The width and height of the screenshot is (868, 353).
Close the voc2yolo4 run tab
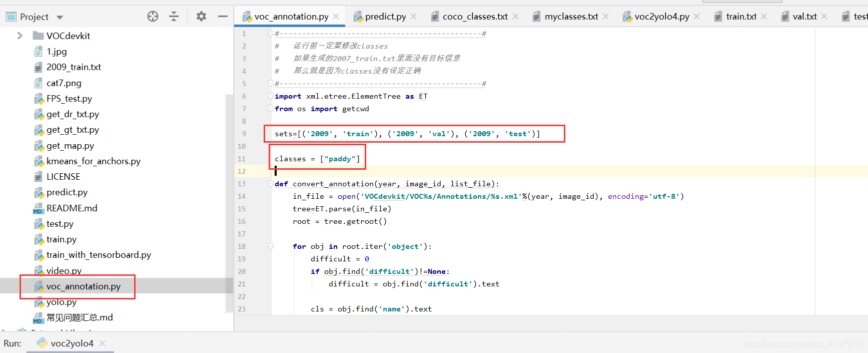[102, 343]
